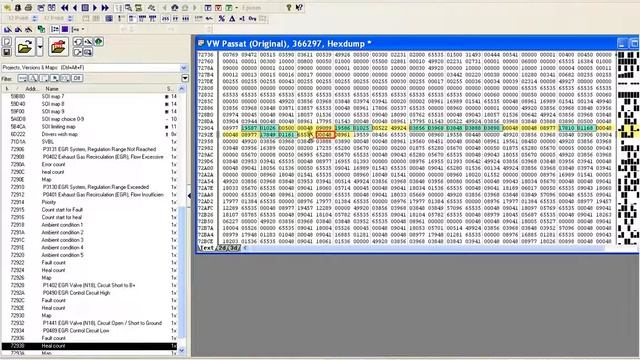Switch to 2d tab in hexdump window

click(221, 248)
